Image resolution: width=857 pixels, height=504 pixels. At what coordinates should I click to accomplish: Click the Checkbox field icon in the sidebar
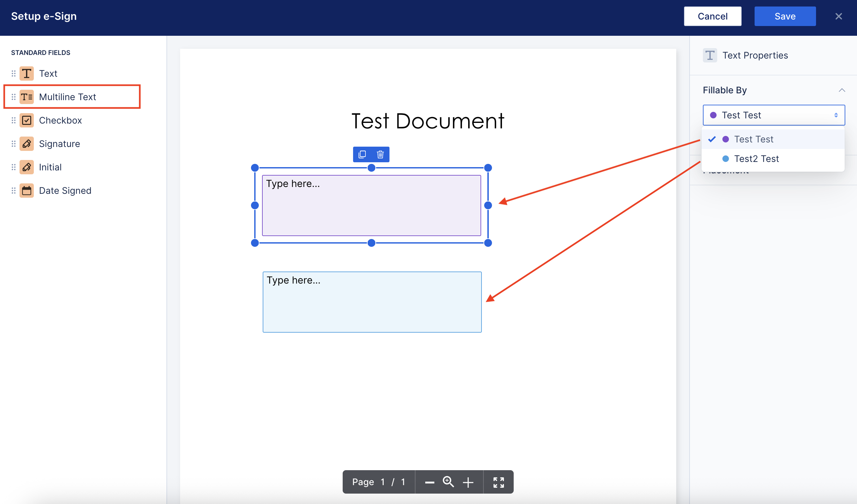[27, 120]
